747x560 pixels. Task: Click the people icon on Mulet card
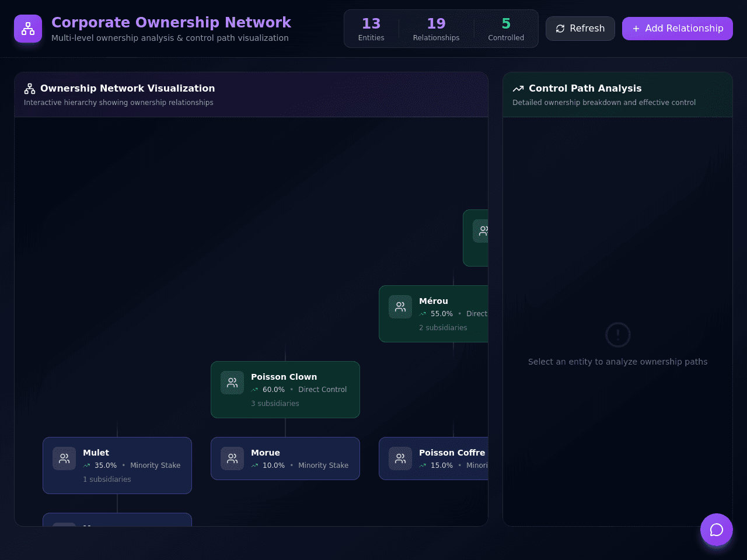pos(64,459)
